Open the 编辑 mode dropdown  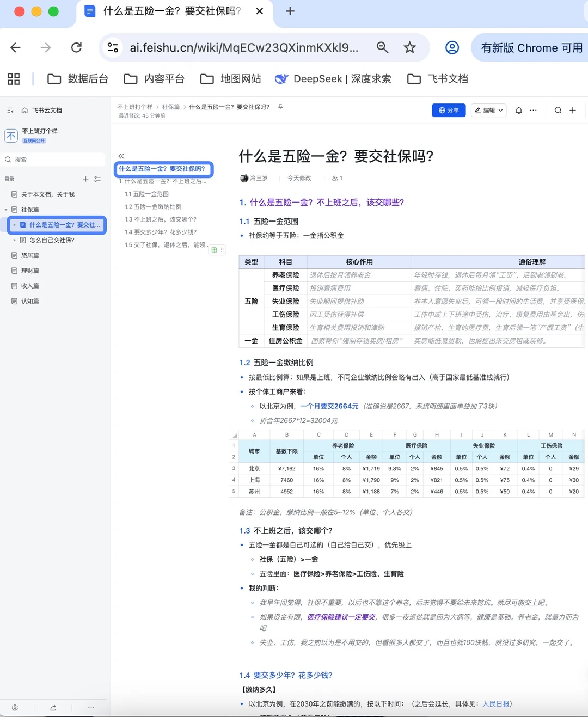(489, 111)
